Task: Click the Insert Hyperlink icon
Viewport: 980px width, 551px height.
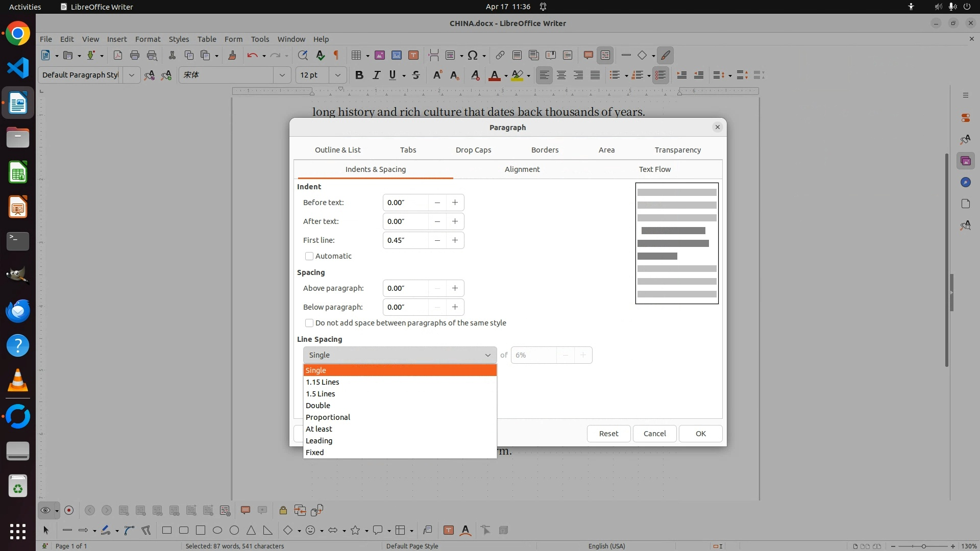Action: [500, 56]
